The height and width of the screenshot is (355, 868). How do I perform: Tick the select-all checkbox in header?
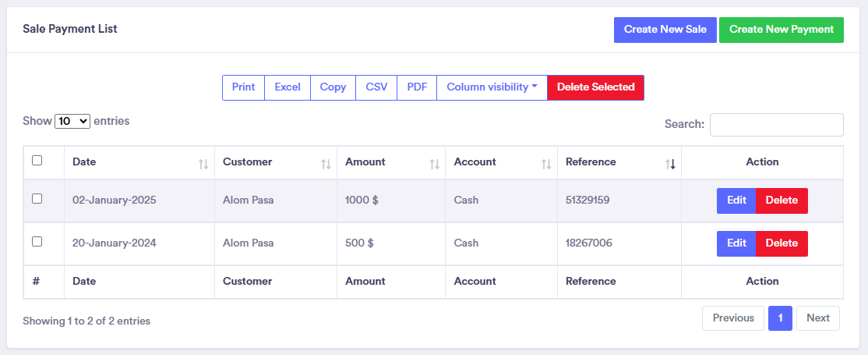(37, 161)
